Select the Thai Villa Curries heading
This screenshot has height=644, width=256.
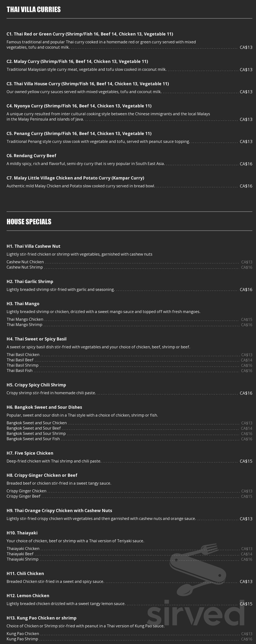point(34,10)
